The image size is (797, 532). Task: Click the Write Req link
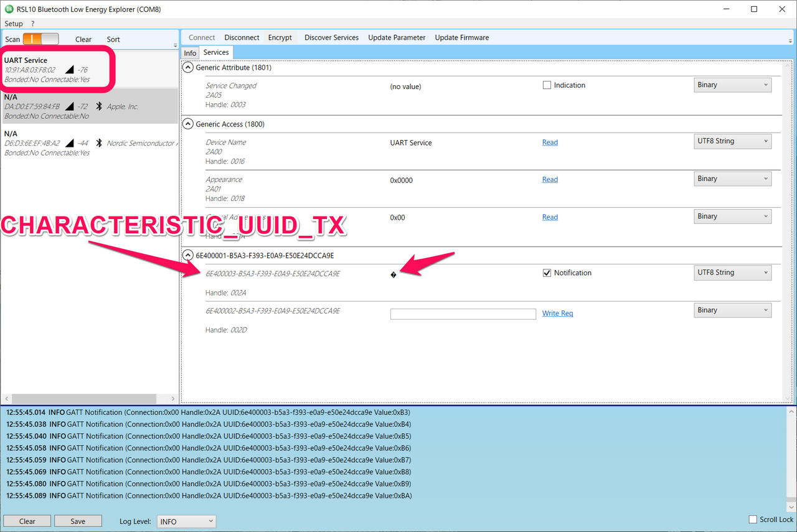click(x=557, y=314)
